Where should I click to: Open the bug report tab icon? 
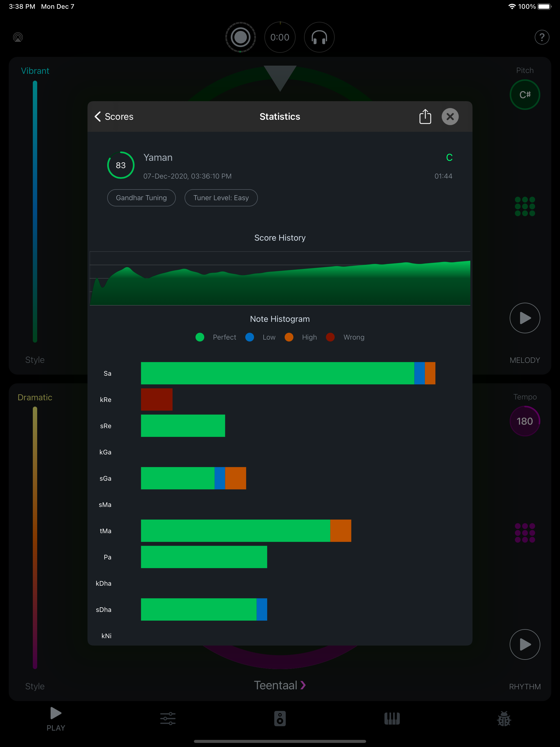(504, 719)
